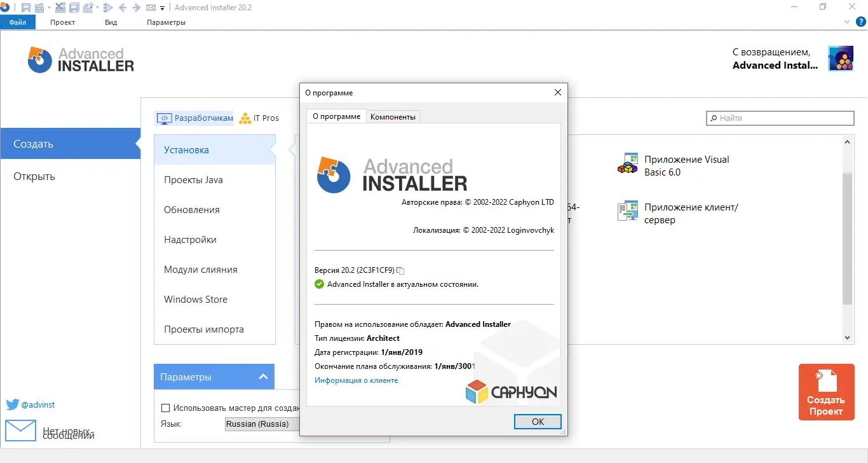Open the Язык language combo box
This screenshot has width=868, height=463.
262,424
